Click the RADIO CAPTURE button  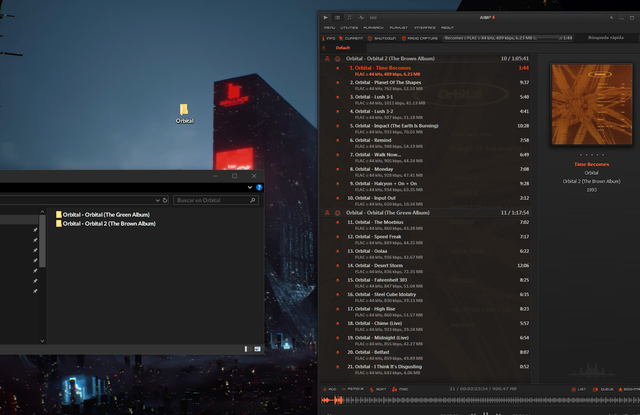420,38
